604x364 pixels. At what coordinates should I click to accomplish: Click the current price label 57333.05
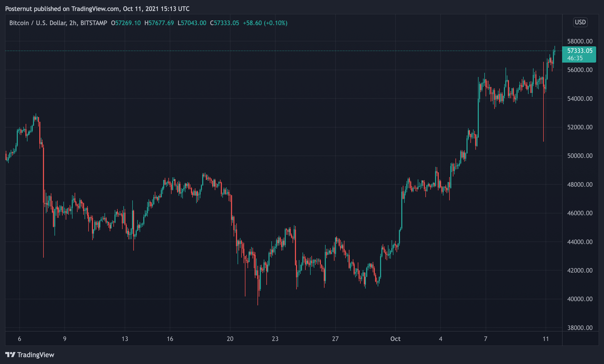[580, 51]
